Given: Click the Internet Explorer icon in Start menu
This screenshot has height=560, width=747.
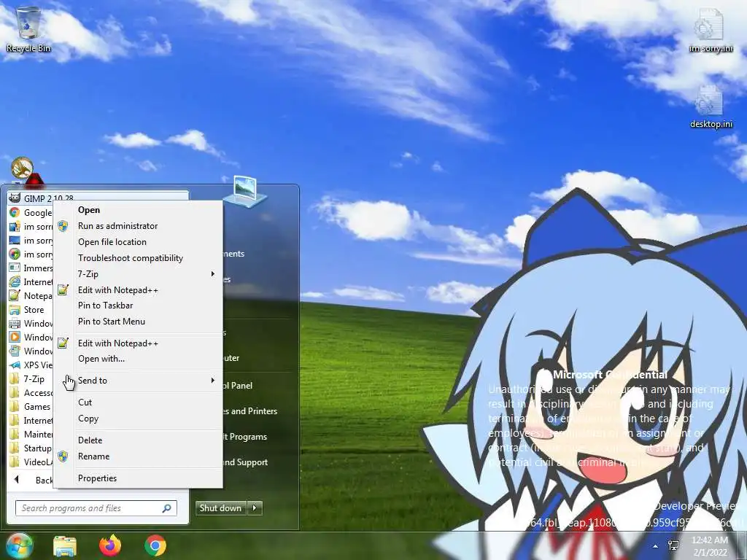Looking at the screenshot, I should pyautogui.click(x=15, y=281).
